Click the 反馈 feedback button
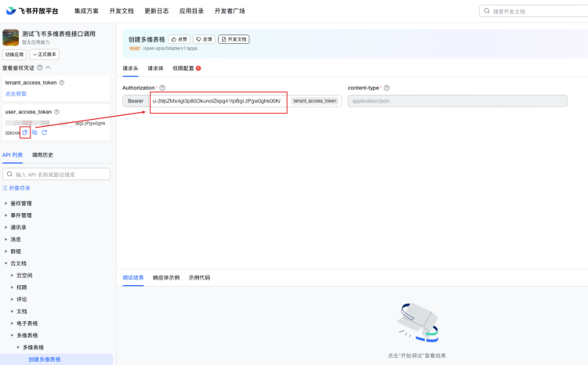This screenshot has height=365, width=588. pyautogui.click(x=204, y=39)
